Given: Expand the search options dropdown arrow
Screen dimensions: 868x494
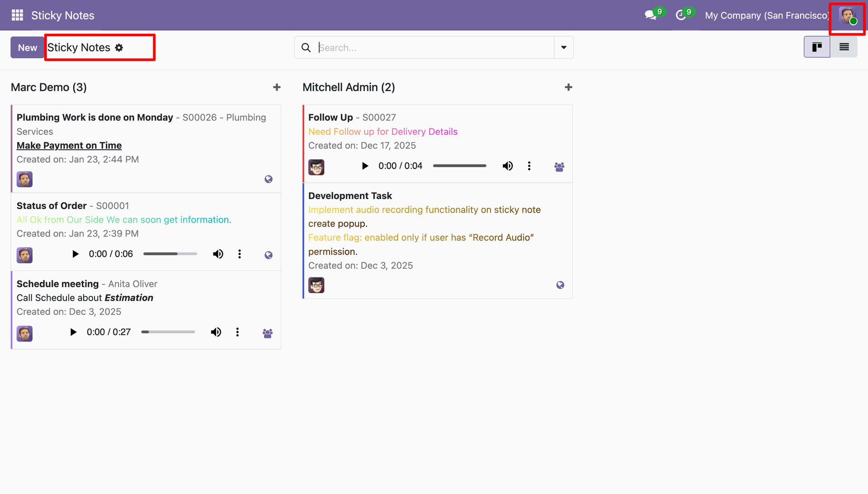Looking at the screenshot, I should (x=564, y=47).
